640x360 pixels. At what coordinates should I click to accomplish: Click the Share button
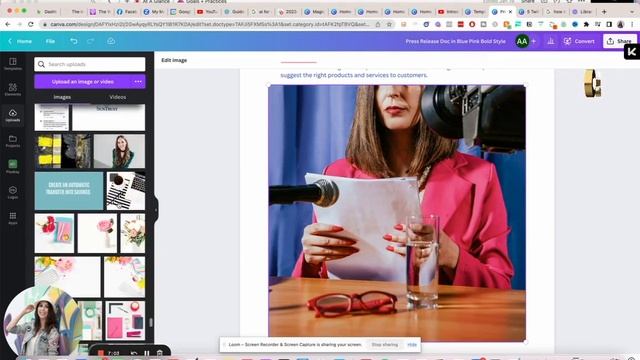(x=619, y=41)
